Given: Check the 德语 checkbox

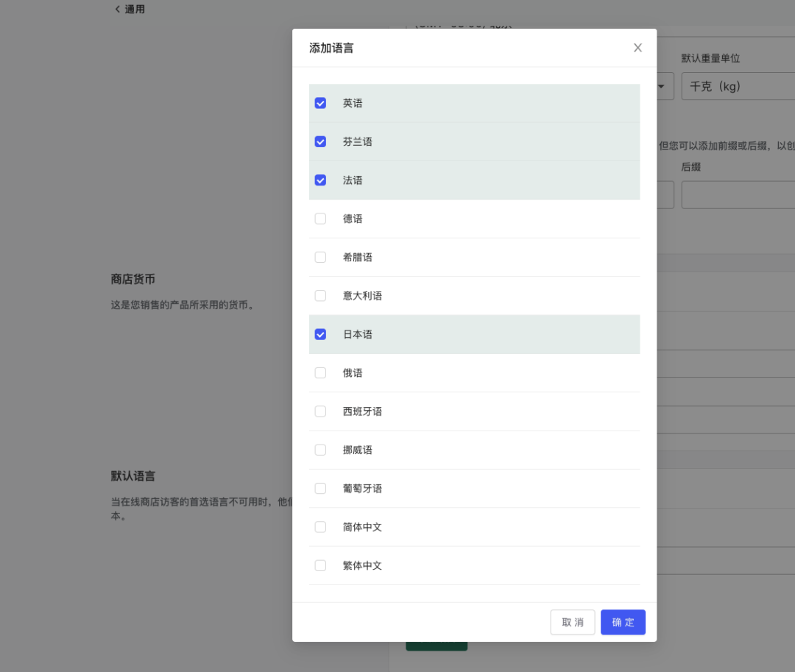Looking at the screenshot, I should (x=320, y=219).
